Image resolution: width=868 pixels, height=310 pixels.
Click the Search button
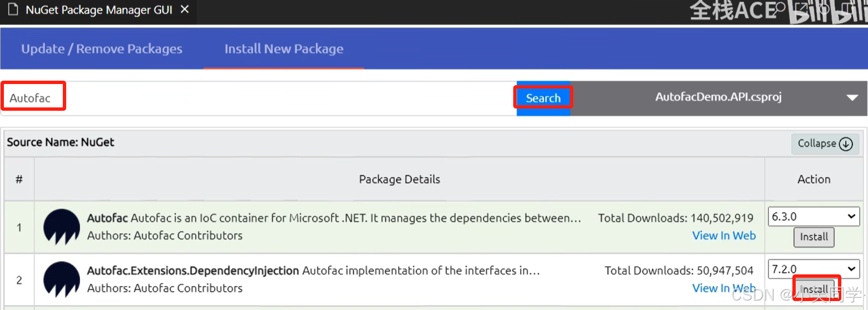[543, 99]
